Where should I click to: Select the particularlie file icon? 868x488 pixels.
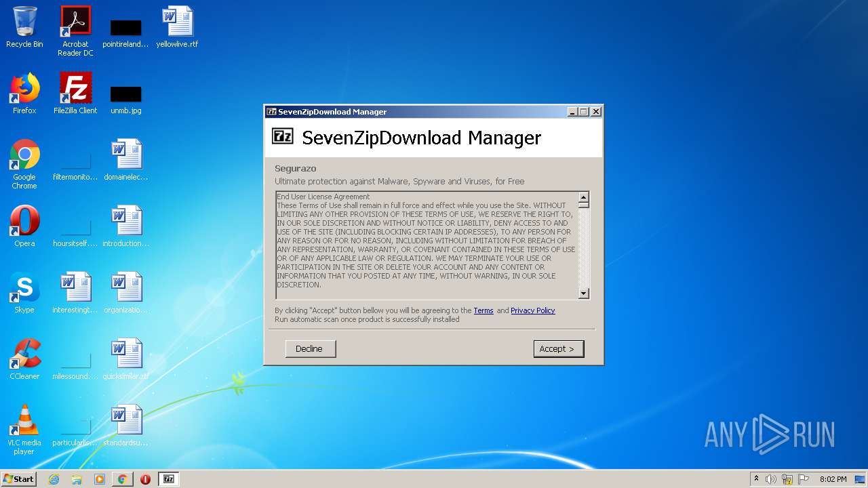click(75, 433)
